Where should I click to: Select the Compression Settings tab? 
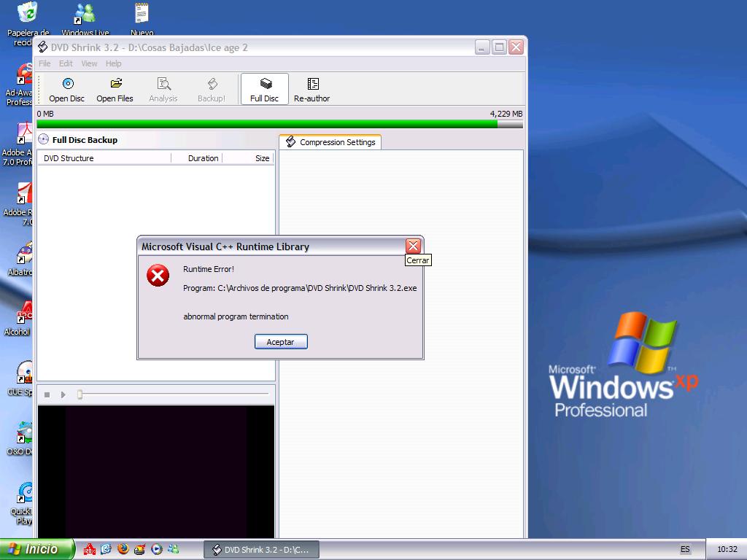pos(330,142)
